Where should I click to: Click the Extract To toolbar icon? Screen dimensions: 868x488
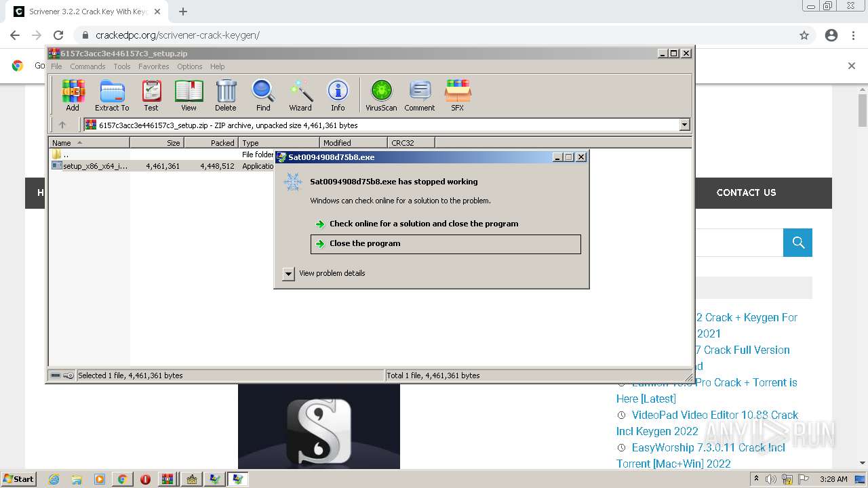112,96
